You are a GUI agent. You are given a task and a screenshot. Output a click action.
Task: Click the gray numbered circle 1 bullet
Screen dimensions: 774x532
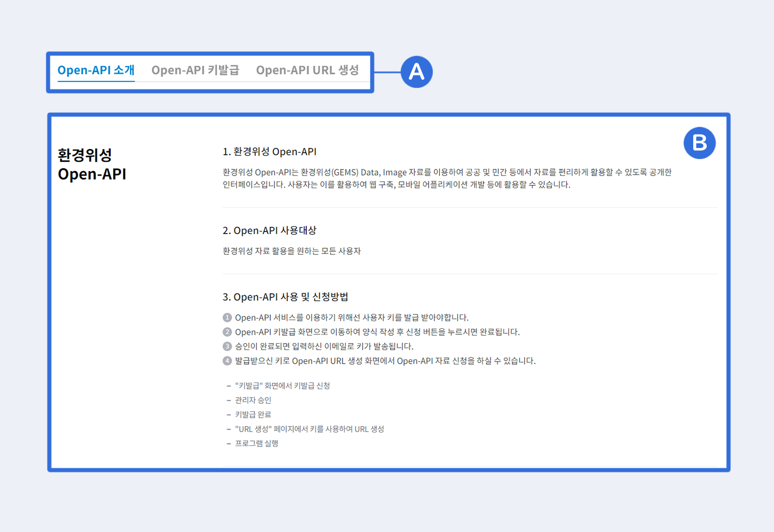point(227,318)
